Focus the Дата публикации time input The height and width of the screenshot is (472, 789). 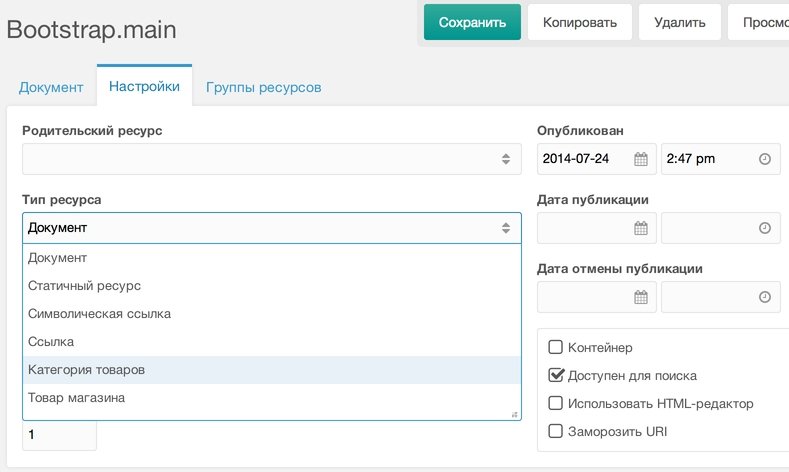click(721, 228)
